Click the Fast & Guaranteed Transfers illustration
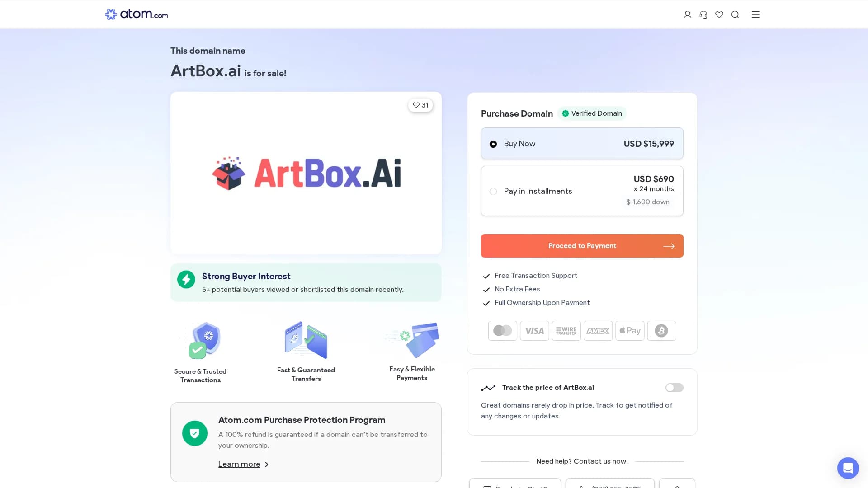Viewport: 868px width, 488px height. pyautogui.click(x=306, y=340)
